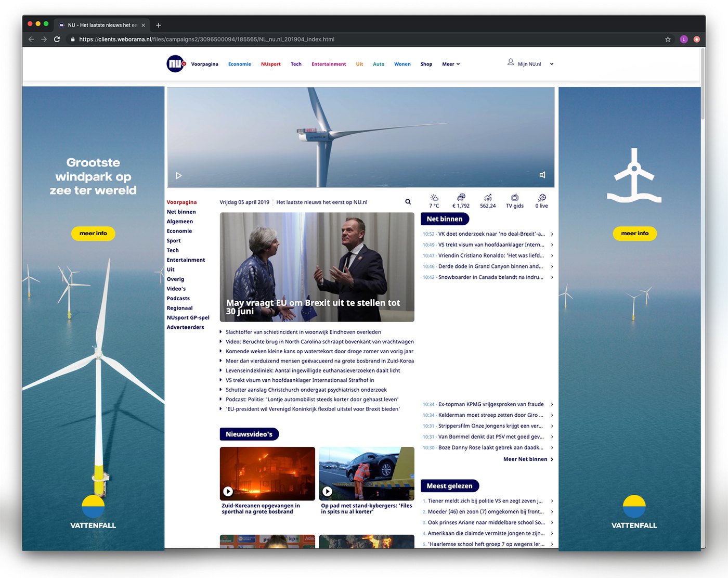Viewport: 728px width, 578px height.
Task: Open the Meest gelezen section header
Action: (450, 486)
